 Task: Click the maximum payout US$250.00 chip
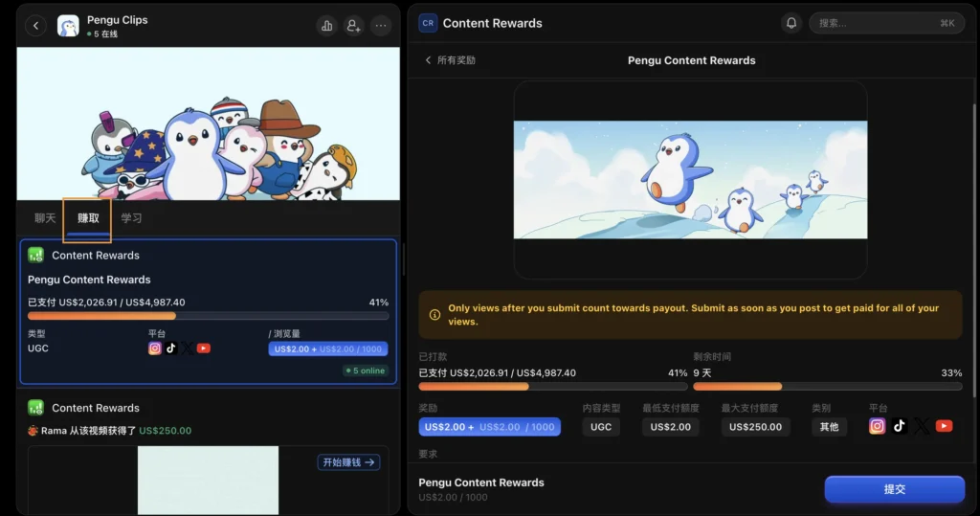click(x=756, y=427)
